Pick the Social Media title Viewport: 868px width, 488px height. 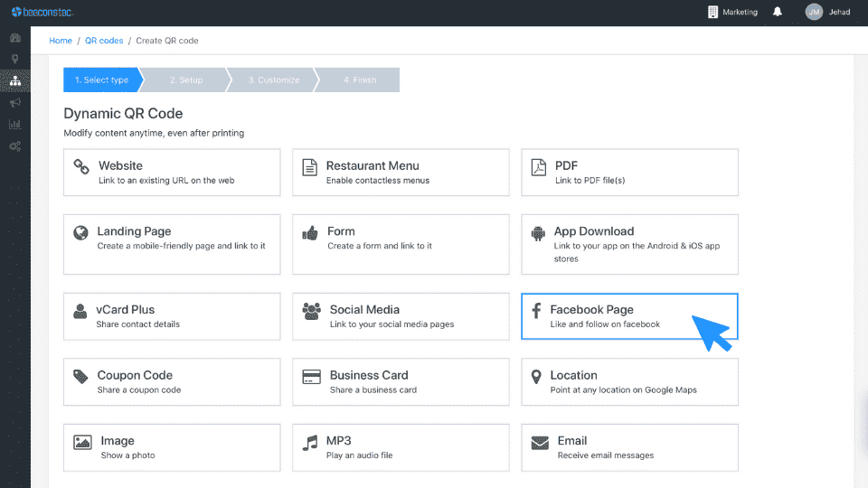point(364,309)
